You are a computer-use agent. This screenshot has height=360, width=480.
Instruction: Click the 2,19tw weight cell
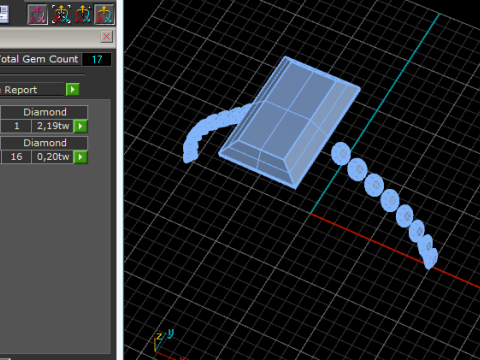pos(53,126)
